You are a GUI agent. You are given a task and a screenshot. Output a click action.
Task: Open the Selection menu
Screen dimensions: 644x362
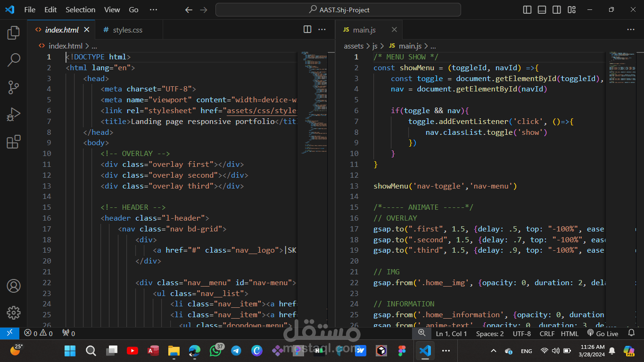coord(80,9)
